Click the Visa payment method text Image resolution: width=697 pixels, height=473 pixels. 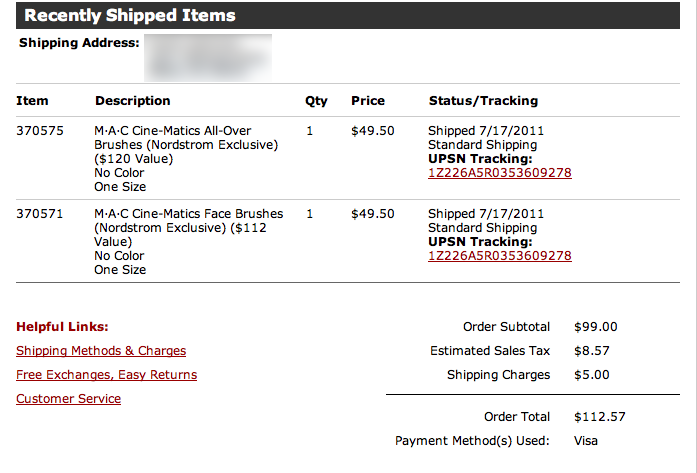(586, 441)
